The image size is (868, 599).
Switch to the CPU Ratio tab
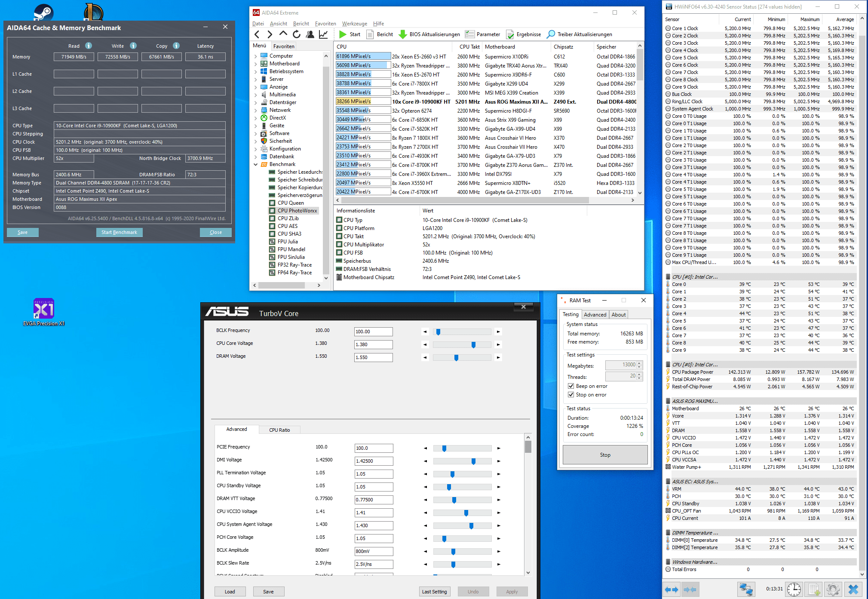point(279,430)
